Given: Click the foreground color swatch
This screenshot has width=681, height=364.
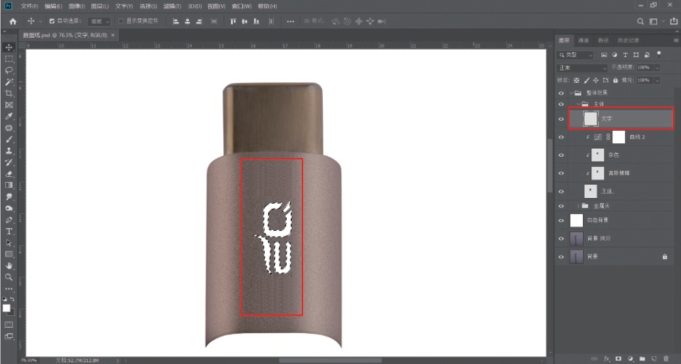Looking at the screenshot, I should pyautogui.click(x=7, y=308).
